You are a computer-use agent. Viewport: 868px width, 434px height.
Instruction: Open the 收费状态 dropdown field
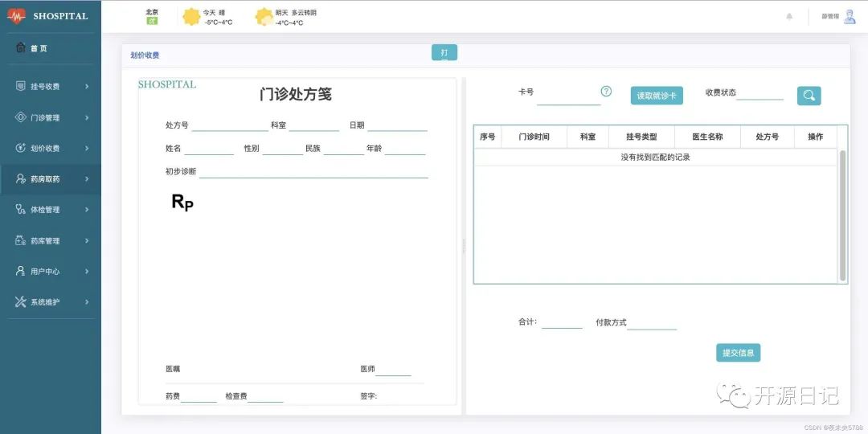760,93
